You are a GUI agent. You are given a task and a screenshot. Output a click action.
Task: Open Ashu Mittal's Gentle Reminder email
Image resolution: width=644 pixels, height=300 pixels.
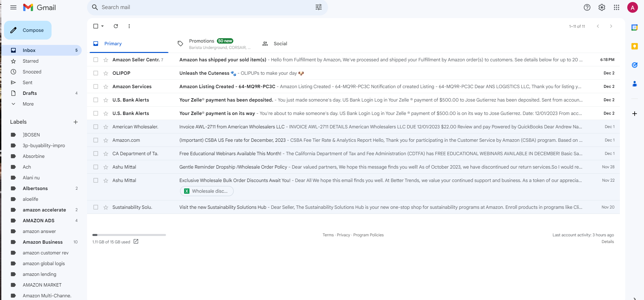[353, 167]
